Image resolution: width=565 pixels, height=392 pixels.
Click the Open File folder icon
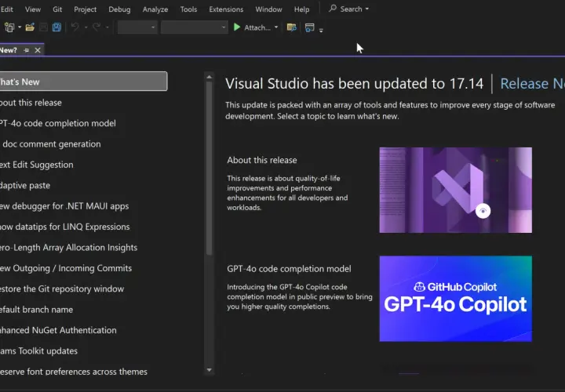tap(30, 27)
